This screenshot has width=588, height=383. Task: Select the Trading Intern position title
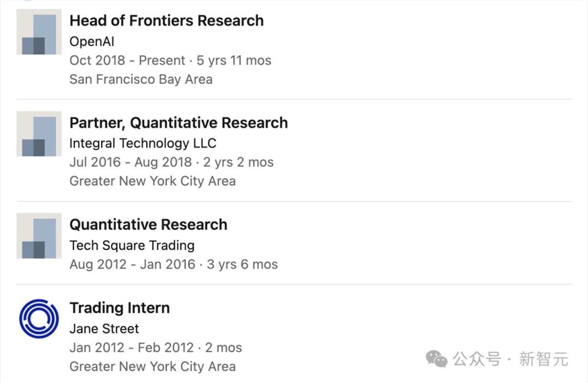(x=119, y=308)
